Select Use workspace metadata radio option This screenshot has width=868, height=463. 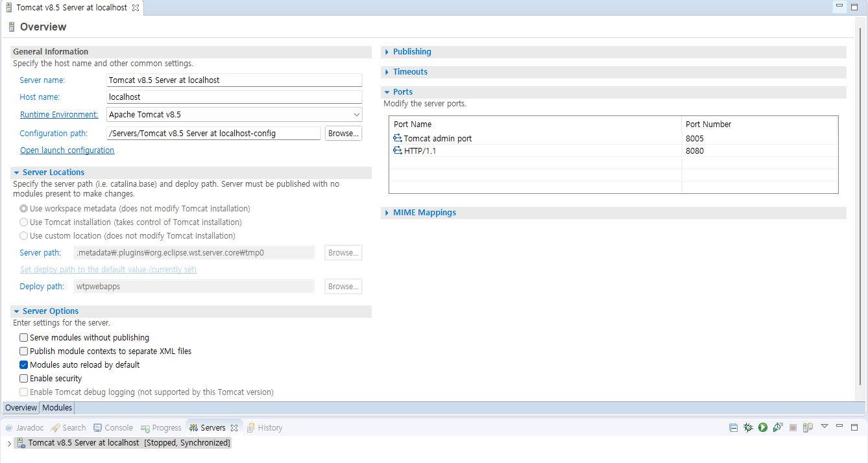pyautogui.click(x=24, y=209)
